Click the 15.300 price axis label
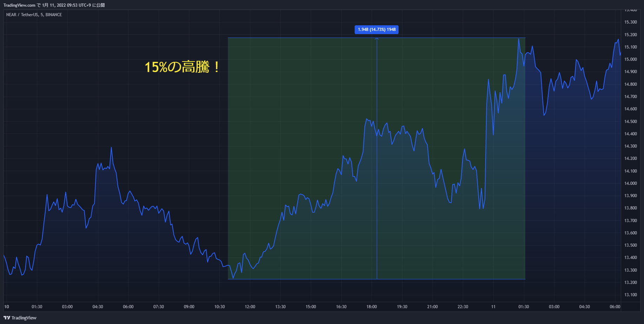 pyautogui.click(x=630, y=22)
